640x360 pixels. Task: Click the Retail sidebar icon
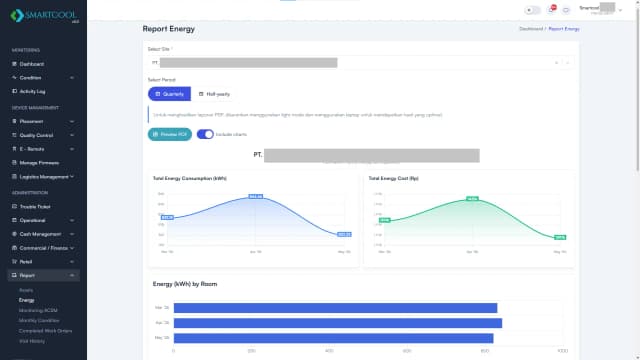point(14,262)
